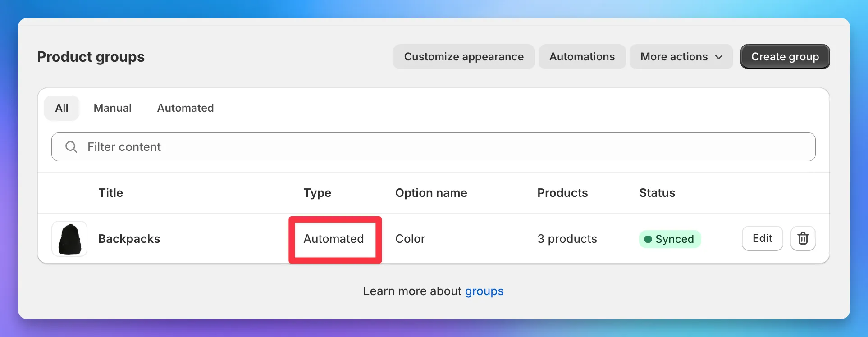The height and width of the screenshot is (337, 868).
Task: Focus the Filter content search field
Action: [433, 147]
